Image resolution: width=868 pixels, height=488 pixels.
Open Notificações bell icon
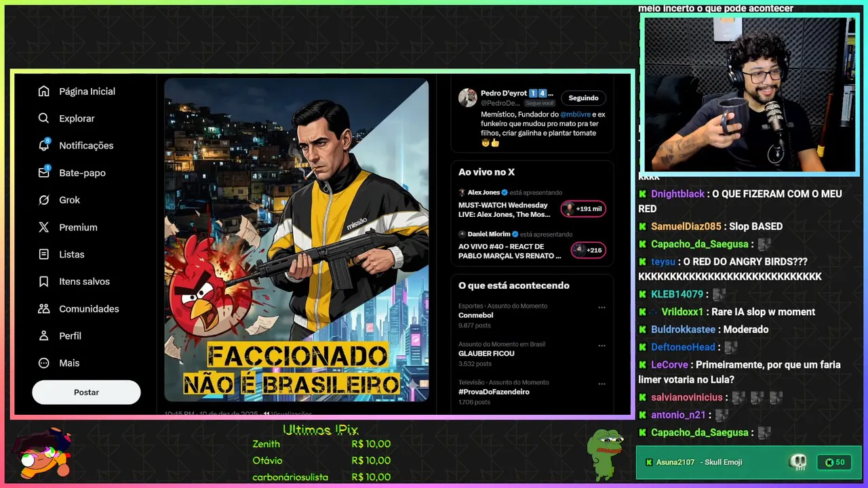coord(44,145)
